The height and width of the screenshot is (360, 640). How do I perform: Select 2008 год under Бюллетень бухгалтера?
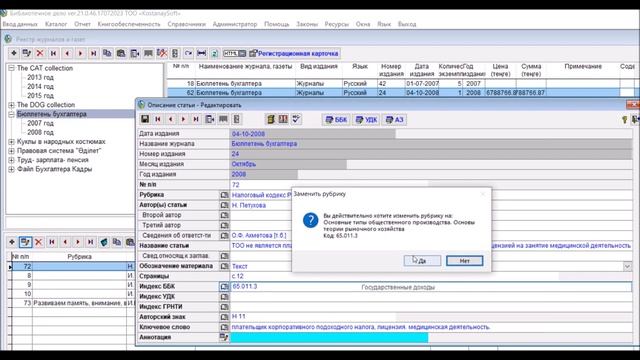40,132
